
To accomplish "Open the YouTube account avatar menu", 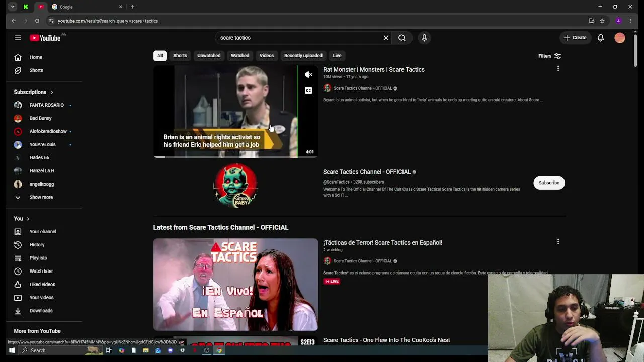I will point(620,38).
